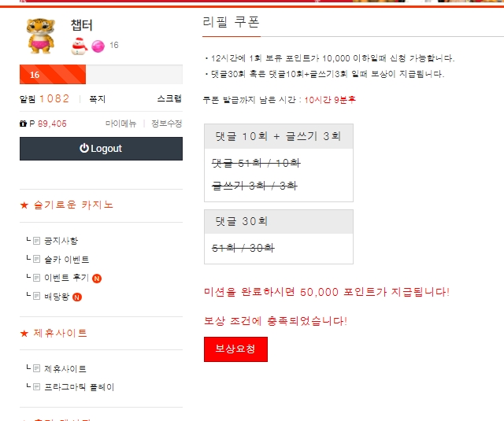Click the star icon beside 제휴사이트
Viewport: 504px width, 421px height.
(24, 334)
